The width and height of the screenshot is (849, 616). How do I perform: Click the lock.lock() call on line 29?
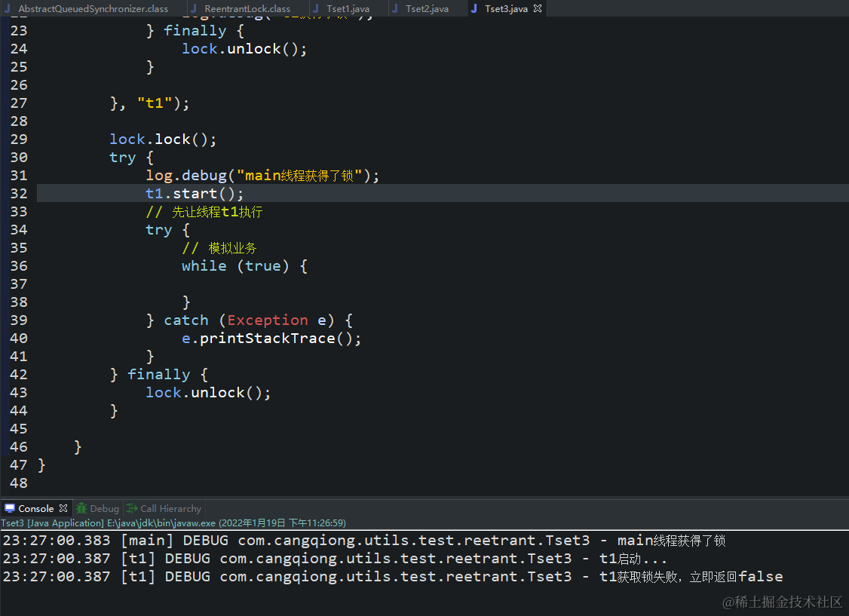pyautogui.click(x=163, y=139)
